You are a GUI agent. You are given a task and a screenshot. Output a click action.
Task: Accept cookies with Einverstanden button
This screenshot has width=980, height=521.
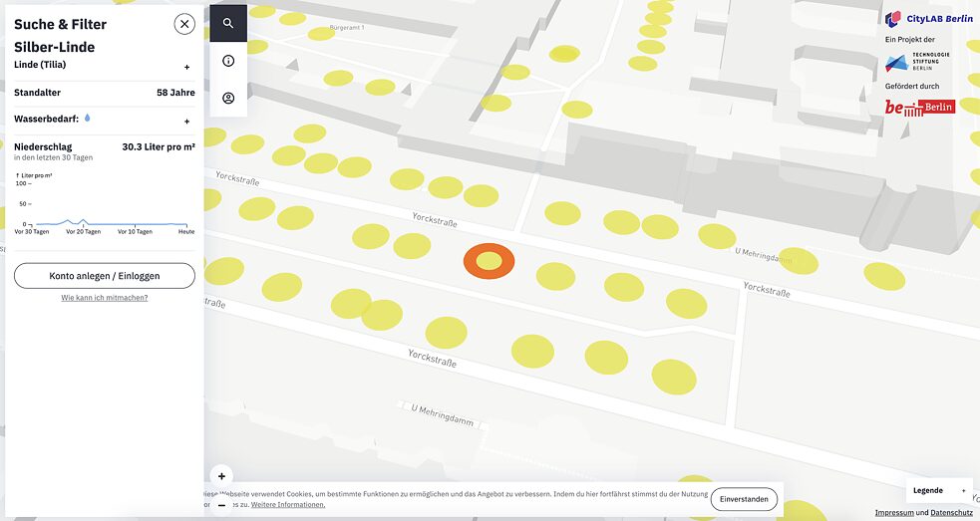744,499
